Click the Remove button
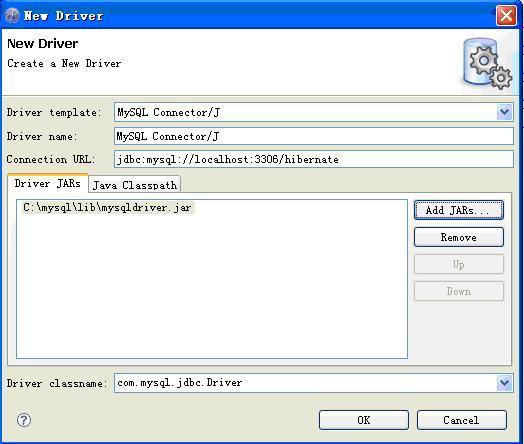Viewport: 524px width, 444px height. point(458,237)
